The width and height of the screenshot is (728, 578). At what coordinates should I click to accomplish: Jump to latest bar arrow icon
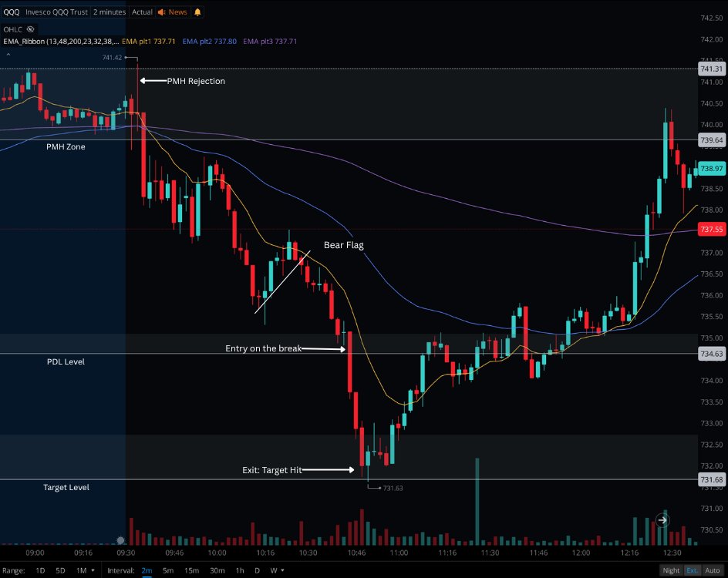click(662, 520)
